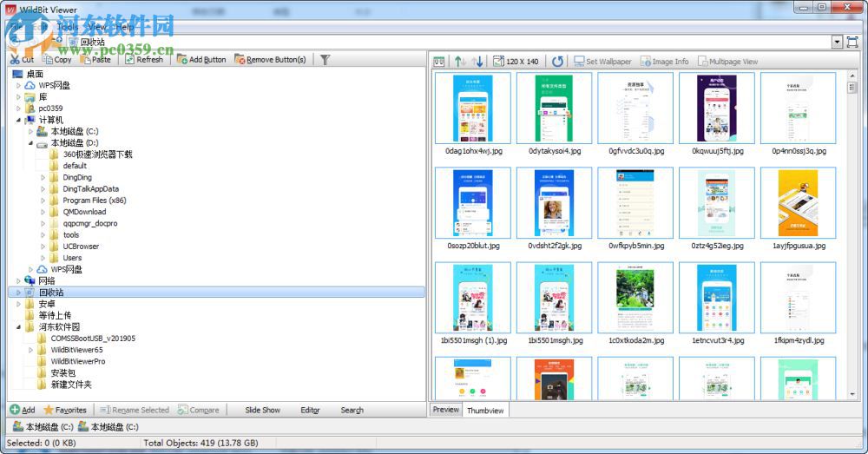Open the path address dropdown arrow
The width and height of the screenshot is (868, 454).
coord(837,42)
